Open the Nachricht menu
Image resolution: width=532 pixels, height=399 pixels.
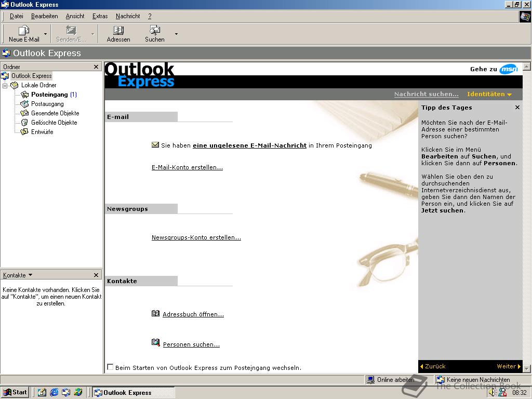[x=128, y=16]
